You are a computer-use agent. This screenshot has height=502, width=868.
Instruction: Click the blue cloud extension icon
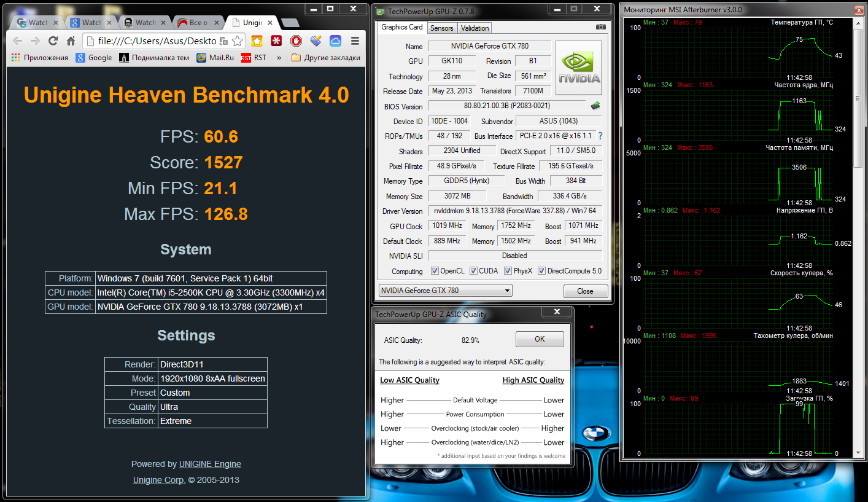[335, 41]
